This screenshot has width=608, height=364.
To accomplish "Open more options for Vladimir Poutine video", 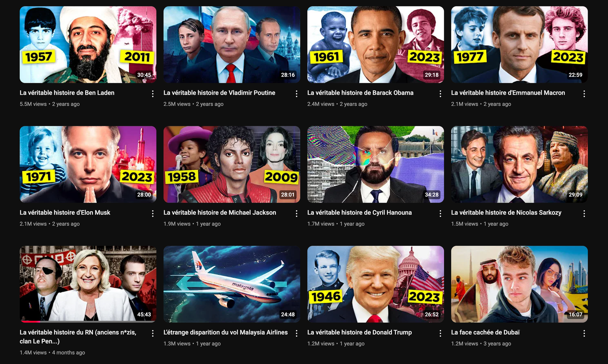I will (296, 94).
